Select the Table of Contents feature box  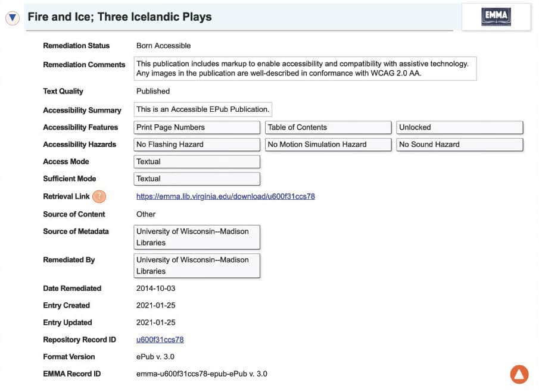tap(328, 127)
